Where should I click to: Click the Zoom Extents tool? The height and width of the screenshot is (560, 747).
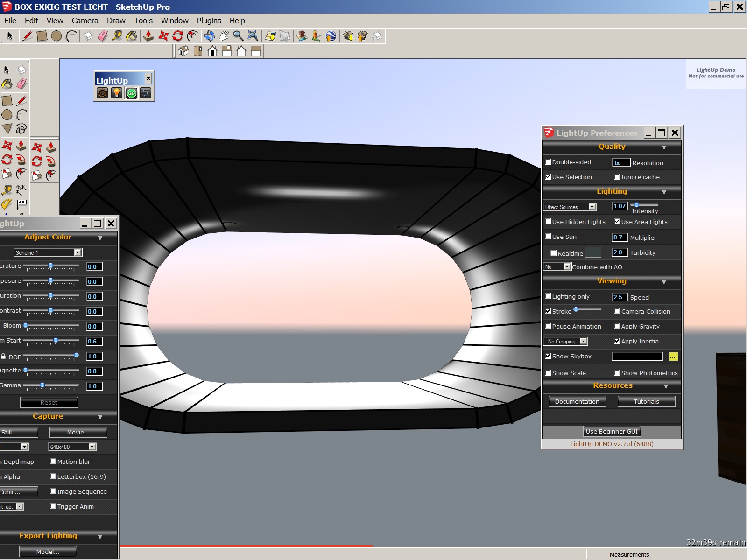253,36
